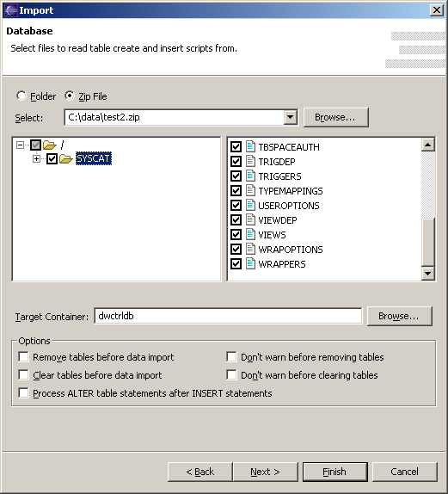This screenshot has width=448, height=494.
Task: Click the TYPEMAPPINGS file icon
Action: (250, 190)
